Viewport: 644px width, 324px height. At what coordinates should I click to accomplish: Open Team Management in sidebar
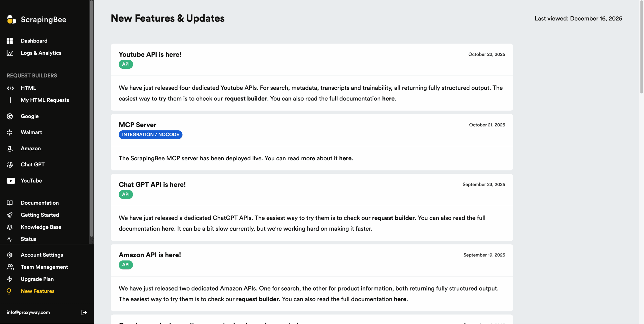44,267
